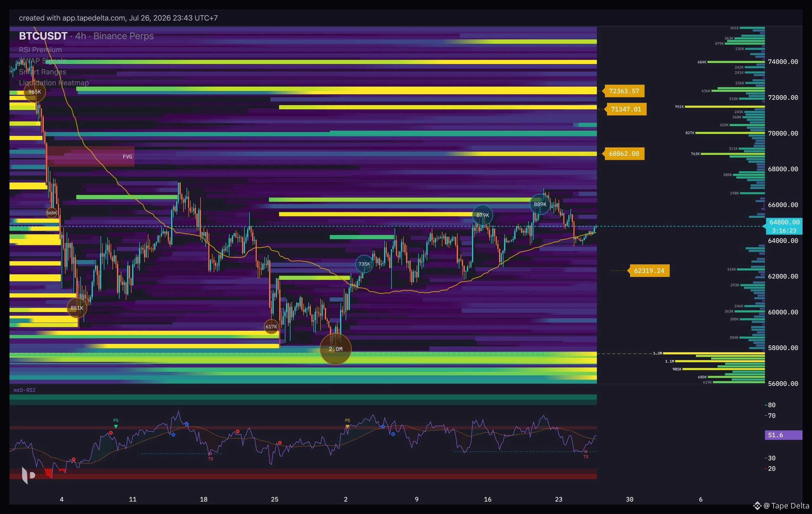Select the 735K liquidation bubble
This screenshot has height=514, width=812.
point(364,264)
